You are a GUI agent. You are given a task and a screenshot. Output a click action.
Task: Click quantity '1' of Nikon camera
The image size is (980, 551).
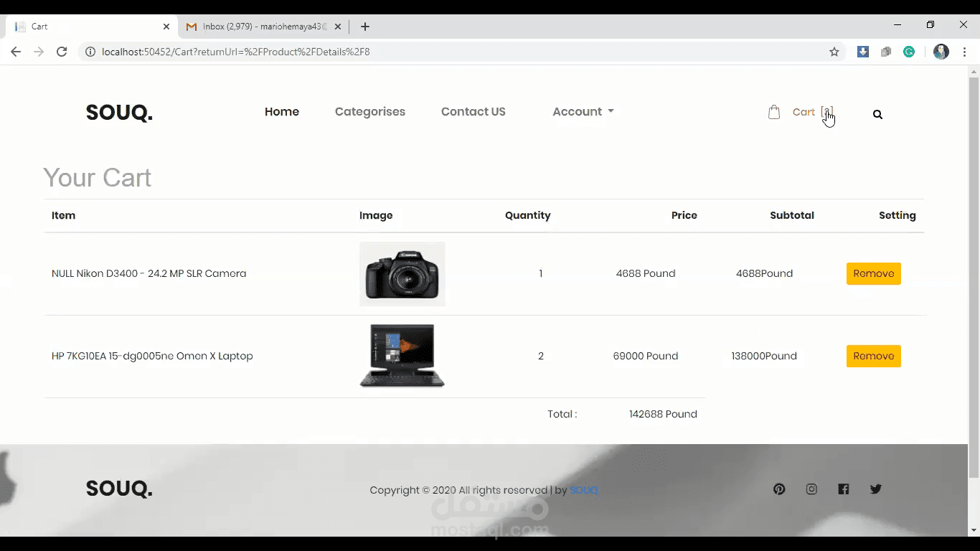click(541, 273)
